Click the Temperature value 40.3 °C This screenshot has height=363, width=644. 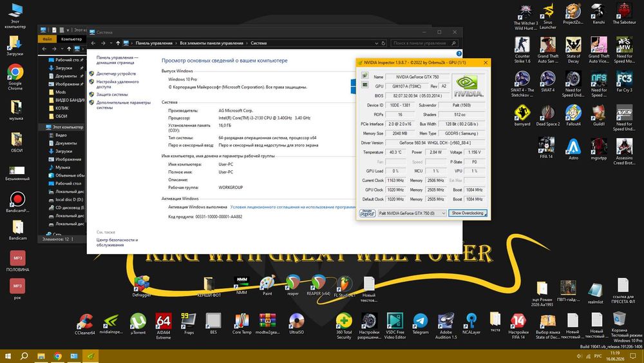tap(395, 152)
